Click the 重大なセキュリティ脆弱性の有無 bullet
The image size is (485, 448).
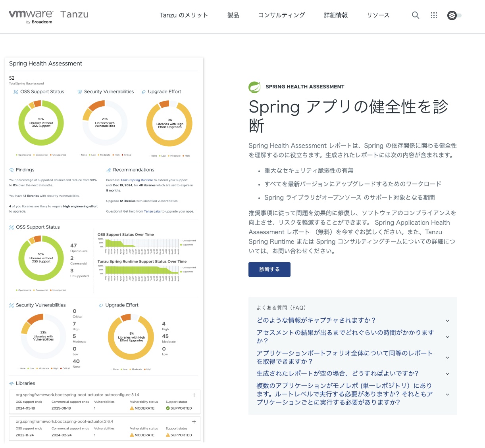(x=309, y=170)
